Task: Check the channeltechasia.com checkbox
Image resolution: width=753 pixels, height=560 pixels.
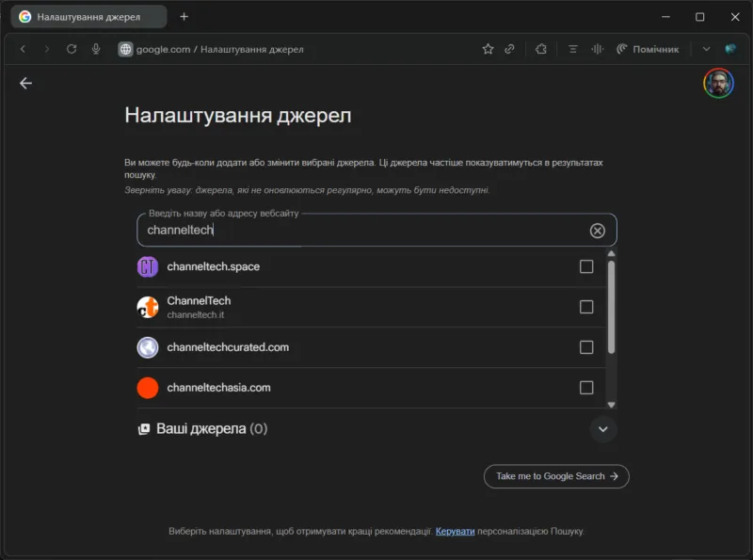Action: tap(586, 388)
